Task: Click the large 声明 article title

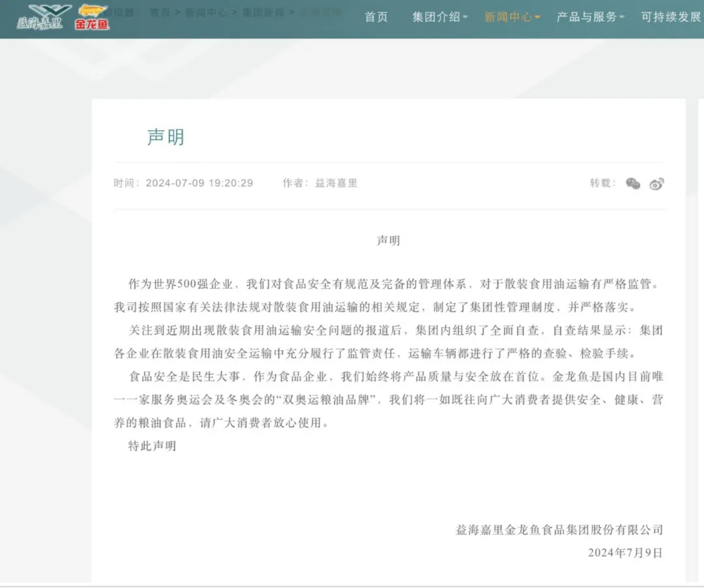Action: pos(166,137)
